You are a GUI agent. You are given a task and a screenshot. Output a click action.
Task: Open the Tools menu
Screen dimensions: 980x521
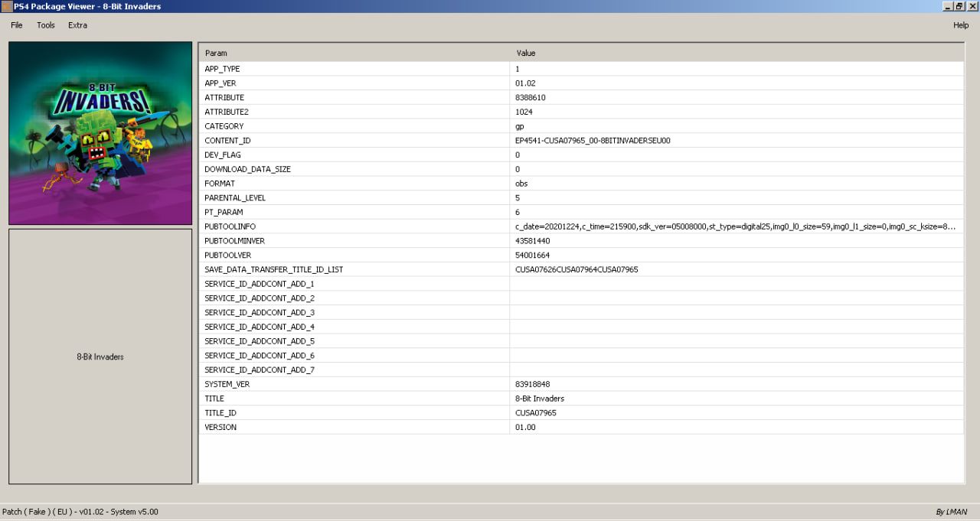coord(46,25)
